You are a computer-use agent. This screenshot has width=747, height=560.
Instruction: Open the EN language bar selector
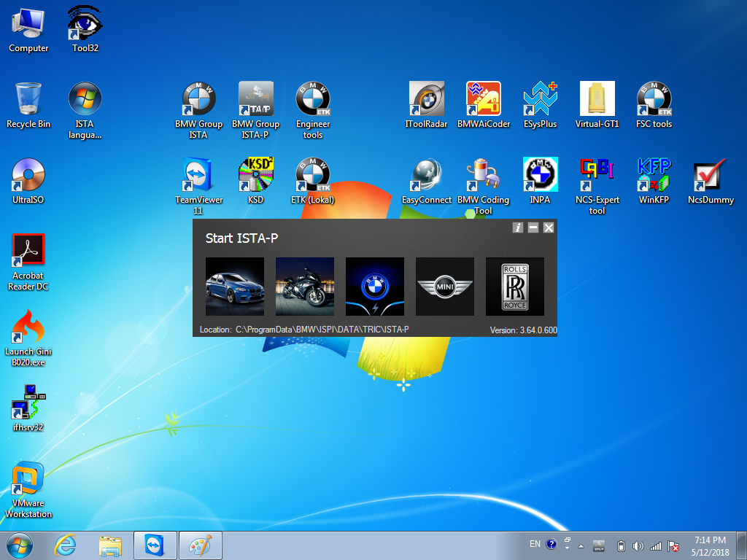535,544
